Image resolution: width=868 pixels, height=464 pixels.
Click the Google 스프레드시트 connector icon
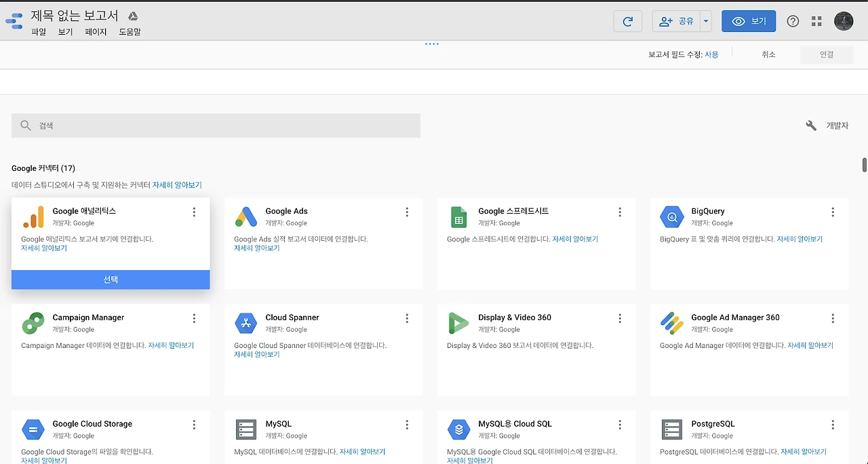[459, 216]
